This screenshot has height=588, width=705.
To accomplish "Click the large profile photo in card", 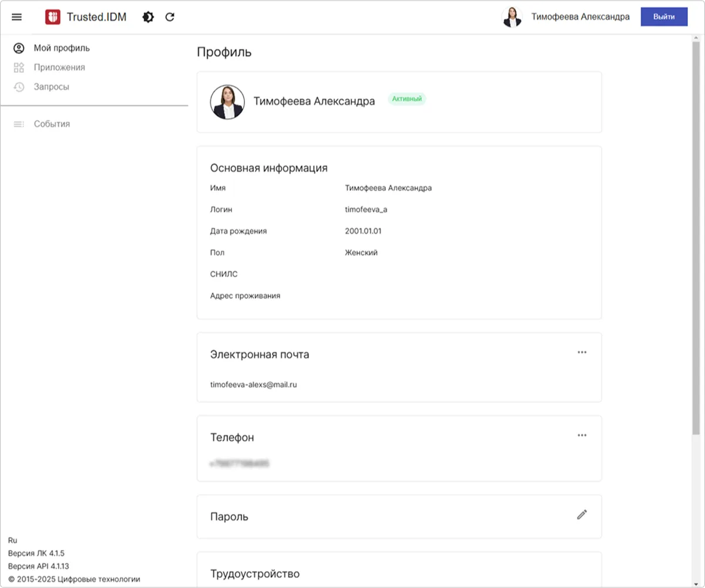I will (227, 102).
